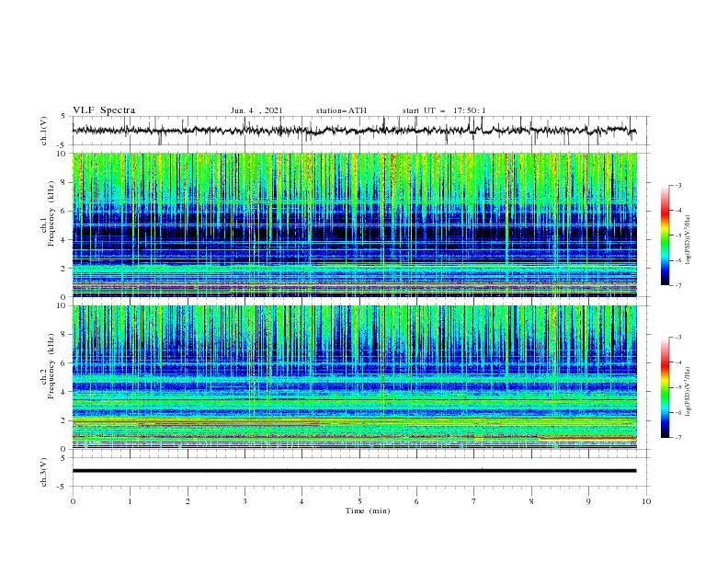728x563 pixels.
Task: Click the 'station=ATH' header label
Action: coord(341,110)
